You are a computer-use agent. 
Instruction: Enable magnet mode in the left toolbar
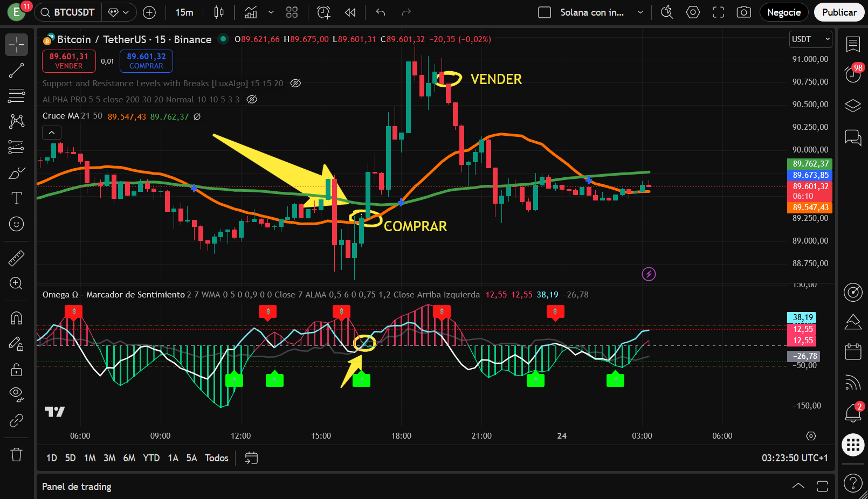point(16,318)
